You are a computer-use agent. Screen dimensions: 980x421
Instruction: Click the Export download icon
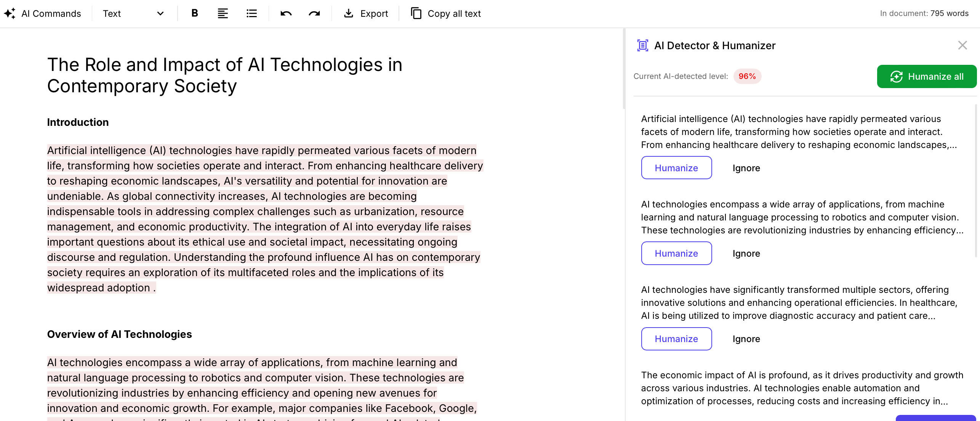pyautogui.click(x=348, y=14)
